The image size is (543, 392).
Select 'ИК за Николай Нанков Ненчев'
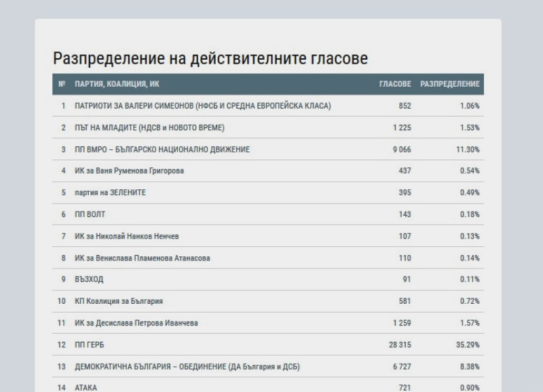(127, 236)
